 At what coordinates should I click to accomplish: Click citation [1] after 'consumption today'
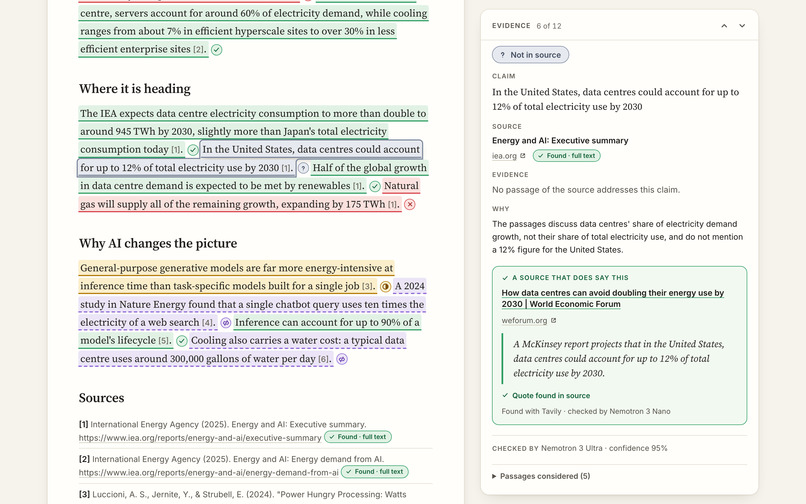[x=176, y=150]
